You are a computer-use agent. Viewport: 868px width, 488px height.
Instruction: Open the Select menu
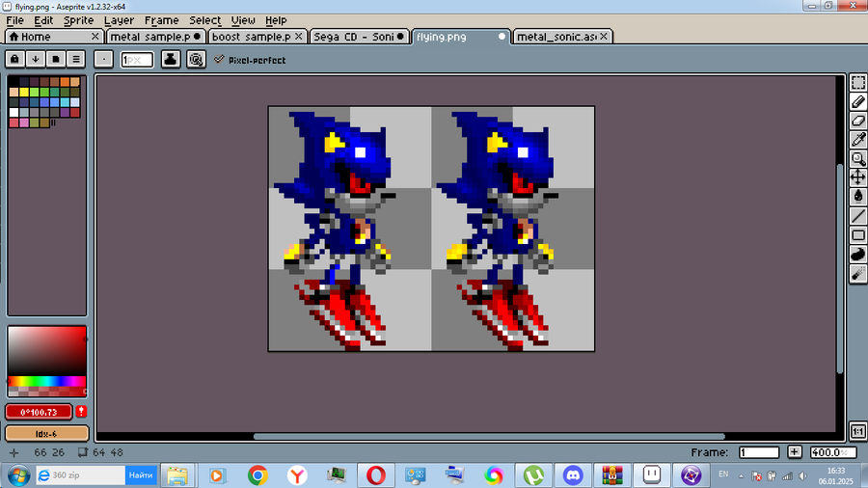204,20
